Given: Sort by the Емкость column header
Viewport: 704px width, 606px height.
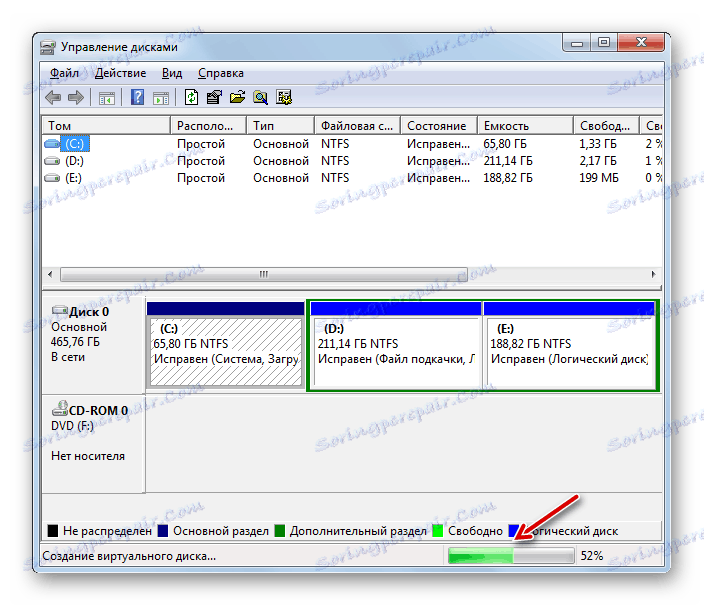Looking at the screenshot, I should tap(525, 126).
